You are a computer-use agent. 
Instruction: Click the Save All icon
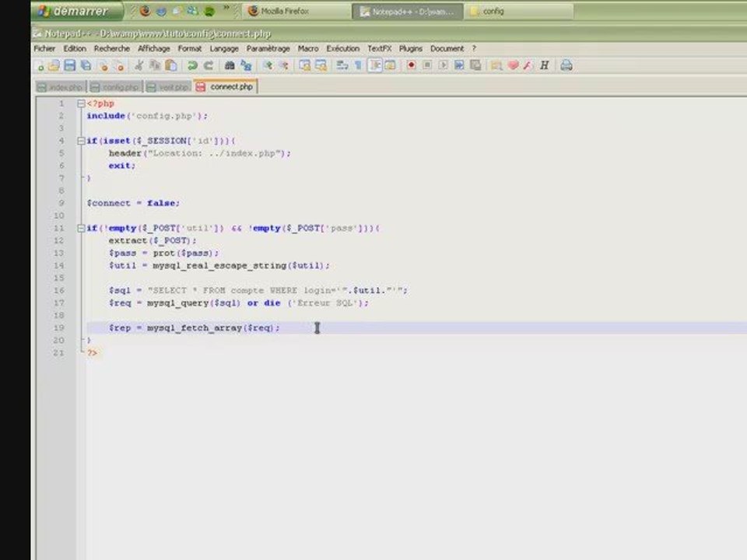click(x=86, y=65)
